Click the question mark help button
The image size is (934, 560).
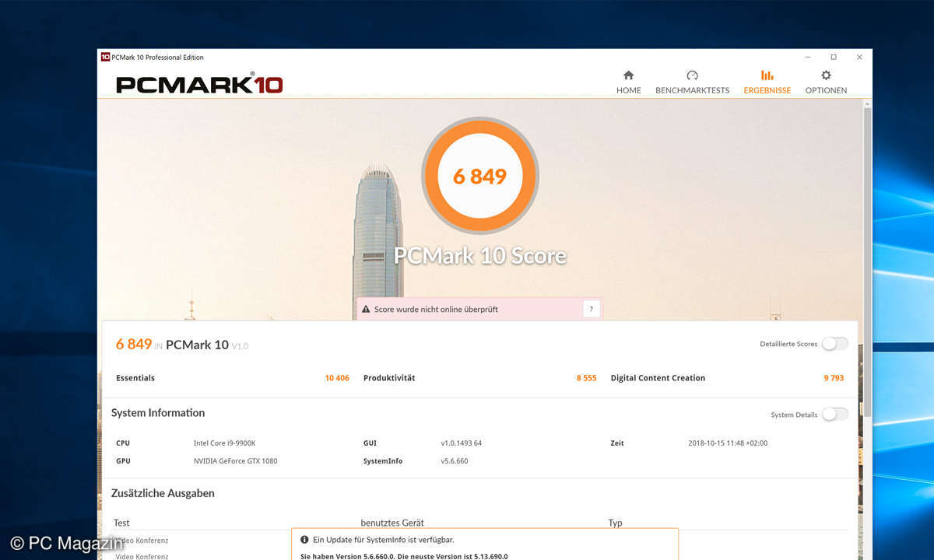coord(592,309)
